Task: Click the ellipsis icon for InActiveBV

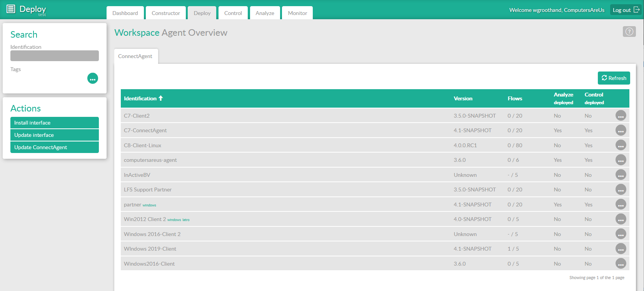Action: pos(621,175)
